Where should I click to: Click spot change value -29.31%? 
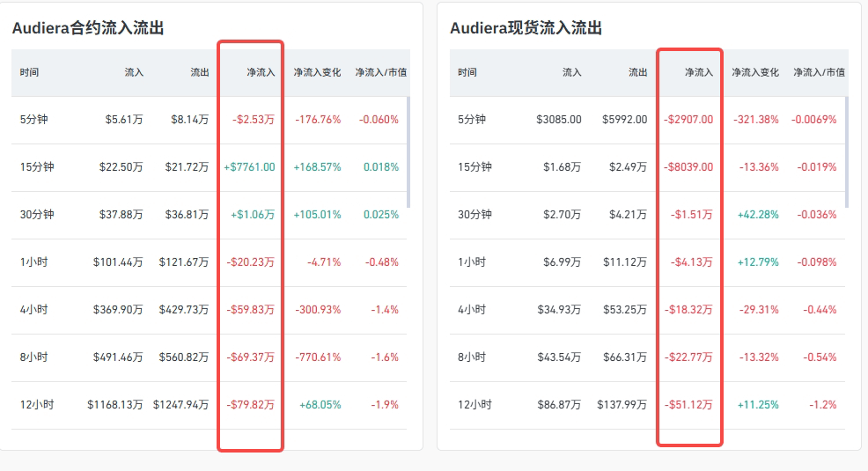tap(759, 310)
